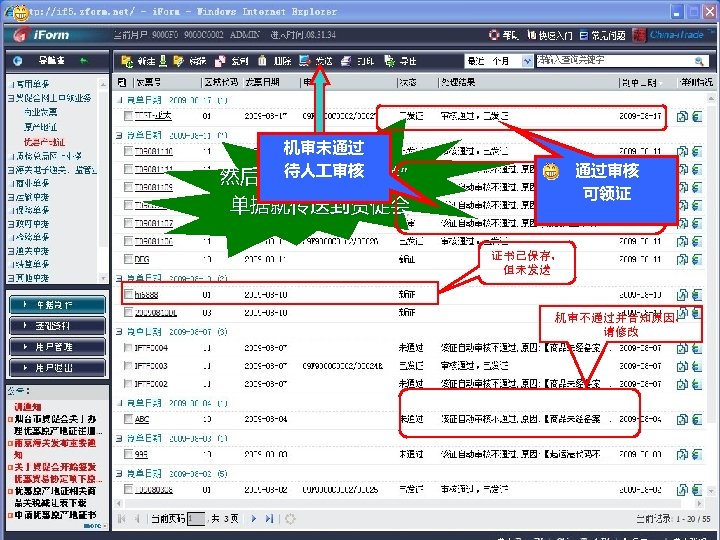720x540 pixels.
Task: Open the detail document icon in row hjs888
Action: point(682,295)
